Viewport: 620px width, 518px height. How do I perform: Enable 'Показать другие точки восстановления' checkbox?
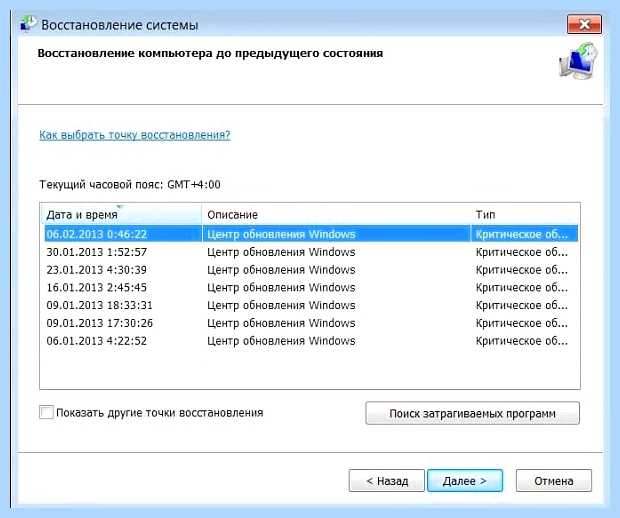click(46, 412)
